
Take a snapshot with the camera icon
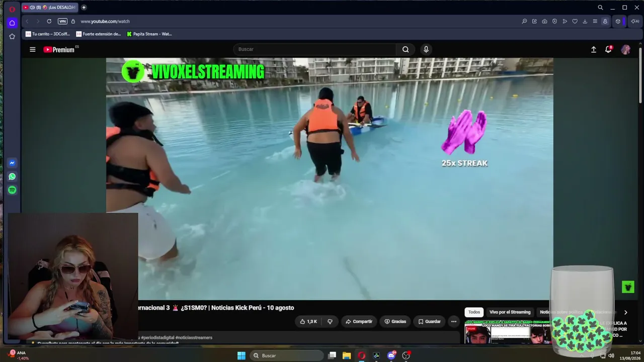(544, 21)
